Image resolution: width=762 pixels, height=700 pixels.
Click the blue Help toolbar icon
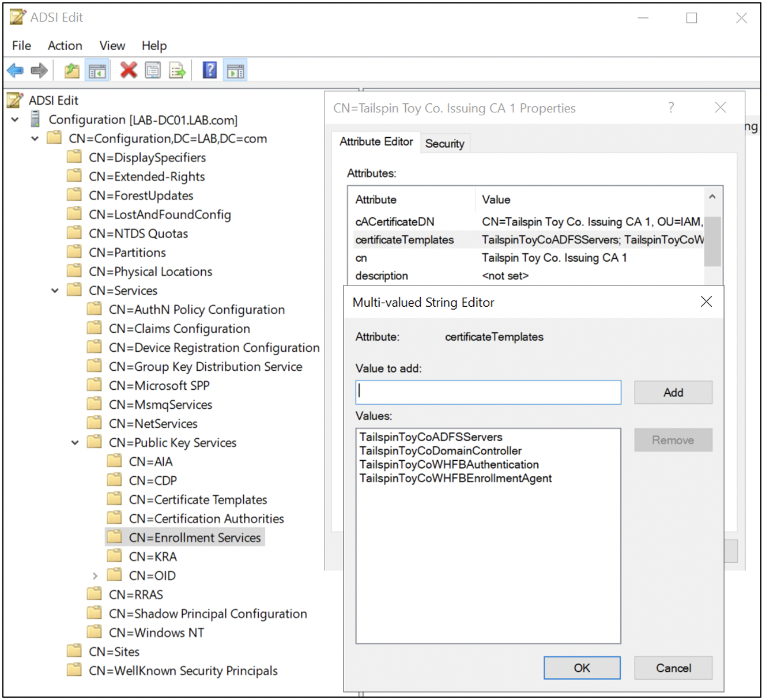(210, 70)
